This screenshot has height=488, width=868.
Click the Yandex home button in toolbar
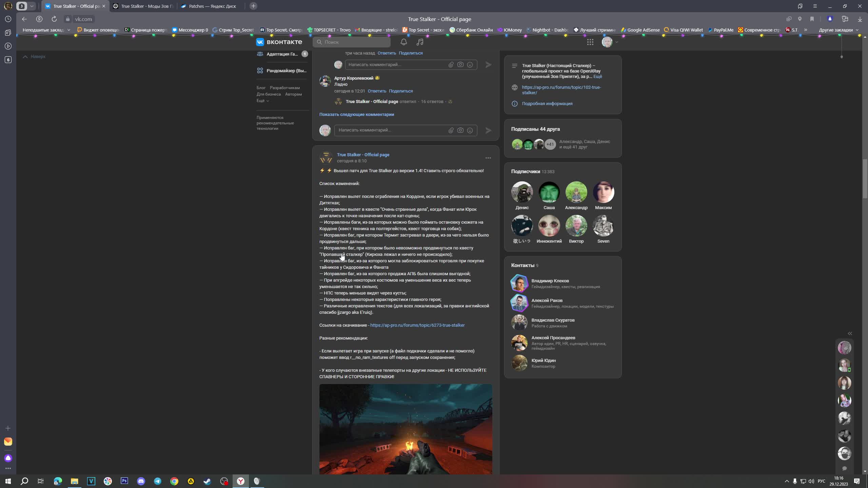click(x=39, y=19)
